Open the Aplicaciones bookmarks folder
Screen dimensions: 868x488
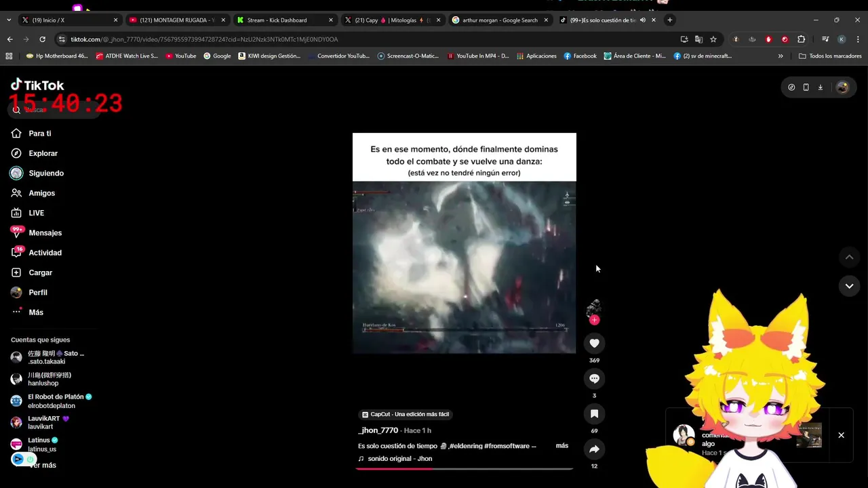pos(536,56)
